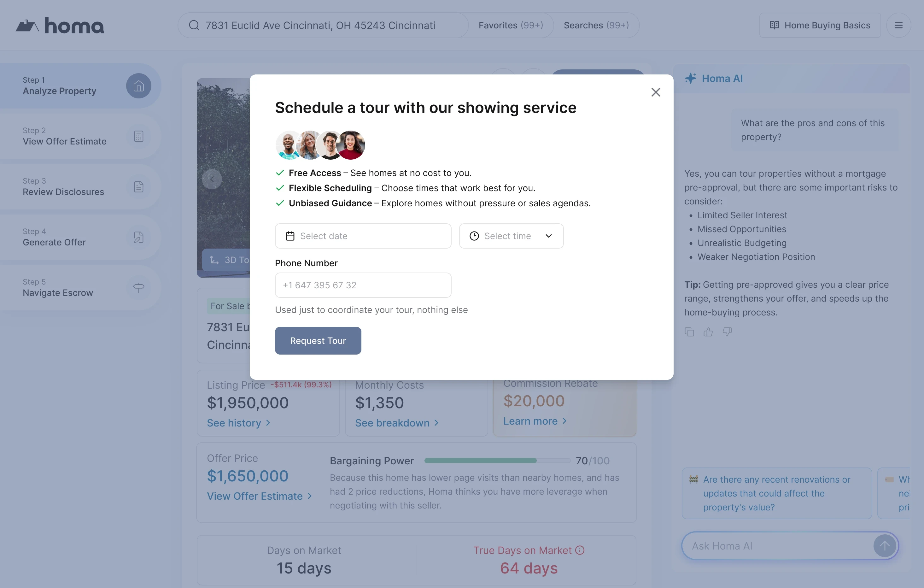Image resolution: width=924 pixels, height=588 pixels.
Task: Click the Navigate Escrow signpost icon
Action: [x=138, y=287]
